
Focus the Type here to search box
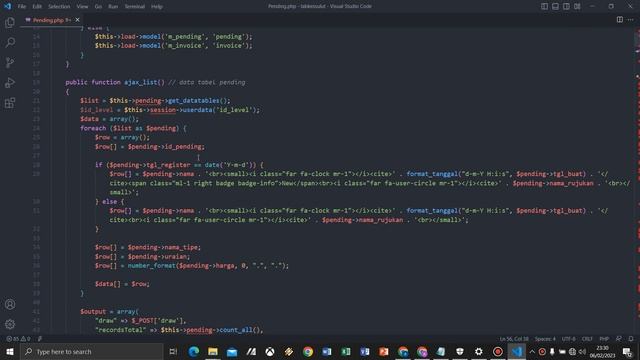[x=91, y=351]
